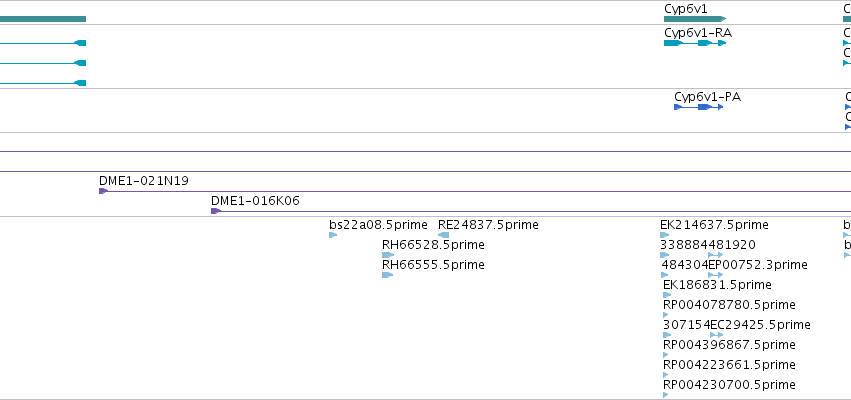Select the EK186831.5prime EST arrow
The image size is (851, 400).
coord(667,295)
